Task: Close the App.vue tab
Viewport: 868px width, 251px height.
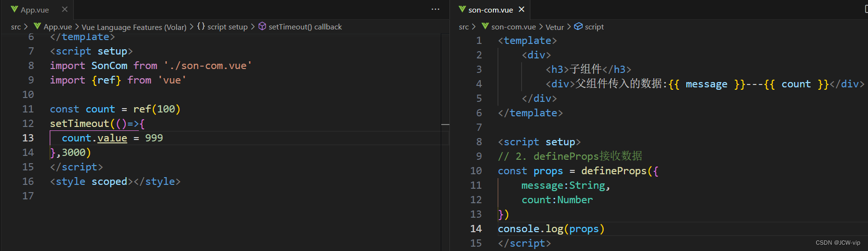Action: tap(65, 10)
